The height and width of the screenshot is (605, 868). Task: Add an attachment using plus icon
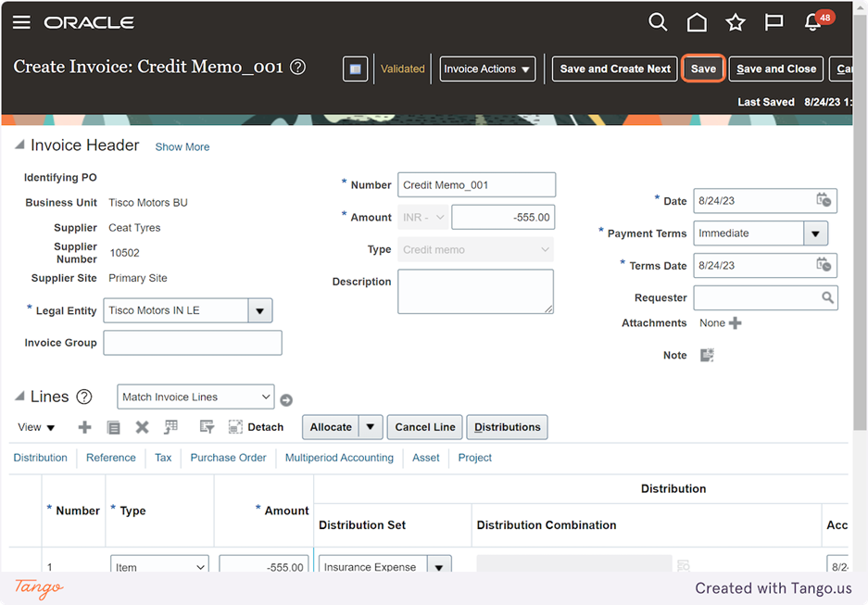[736, 323]
